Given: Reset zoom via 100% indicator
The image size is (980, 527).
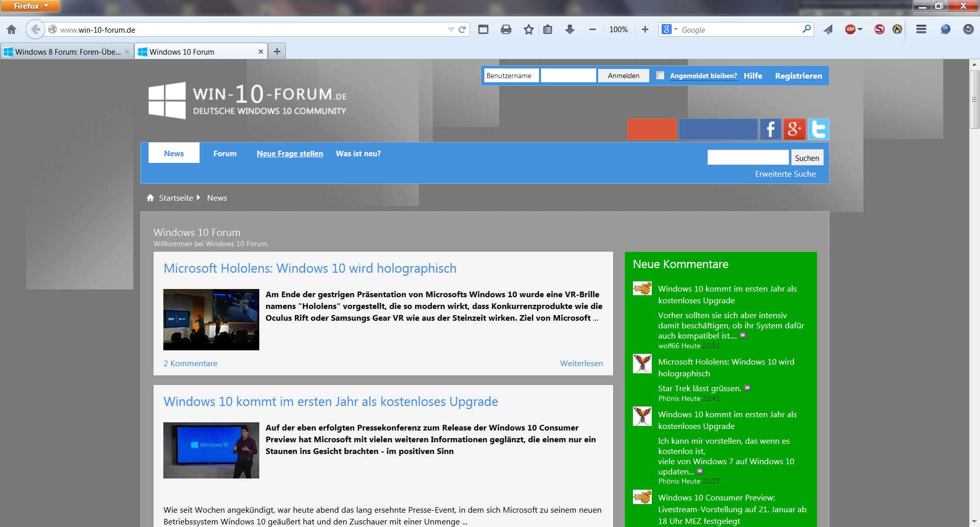Looking at the screenshot, I should [619, 30].
